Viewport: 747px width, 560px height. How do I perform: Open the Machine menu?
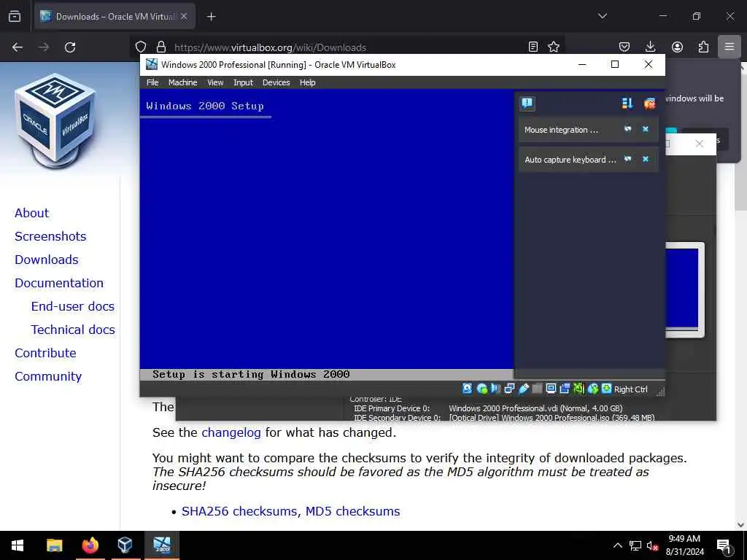click(x=182, y=82)
